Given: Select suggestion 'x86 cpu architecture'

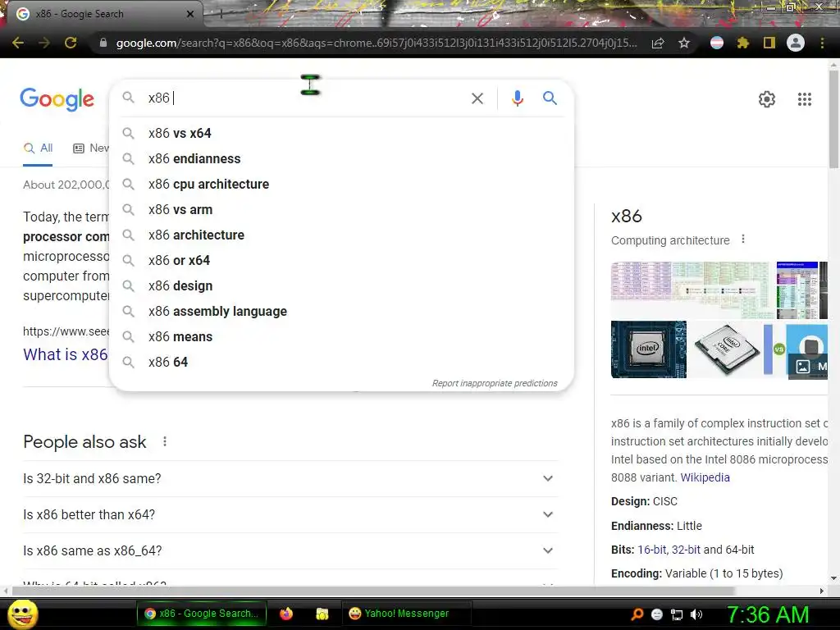Looking at the screenshot, I should point(341,184).
